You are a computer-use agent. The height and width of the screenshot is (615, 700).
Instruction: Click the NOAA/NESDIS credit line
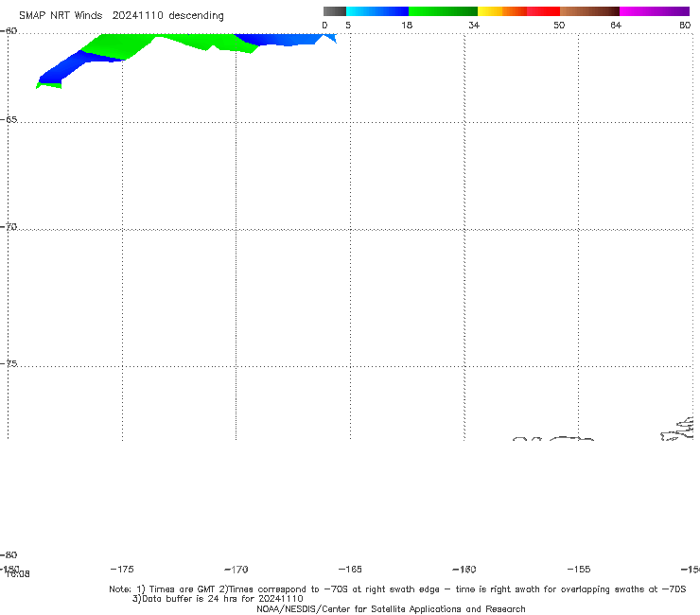point(391,608)
